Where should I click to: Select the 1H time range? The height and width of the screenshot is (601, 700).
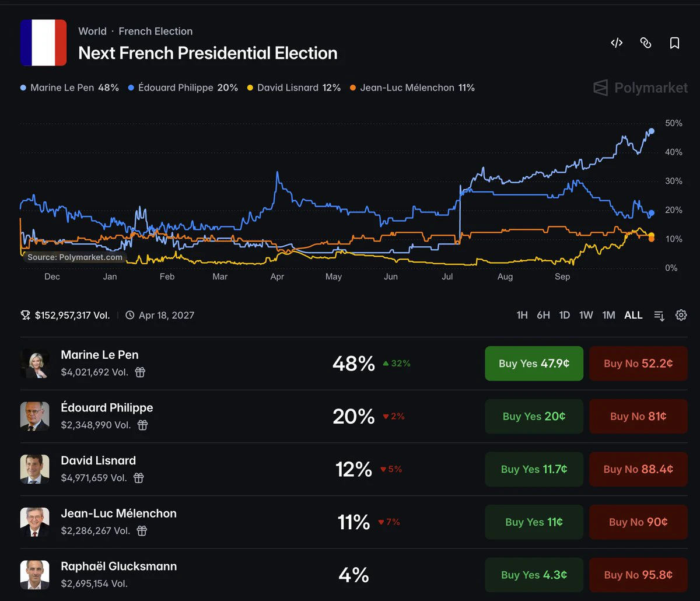(522, 315)
